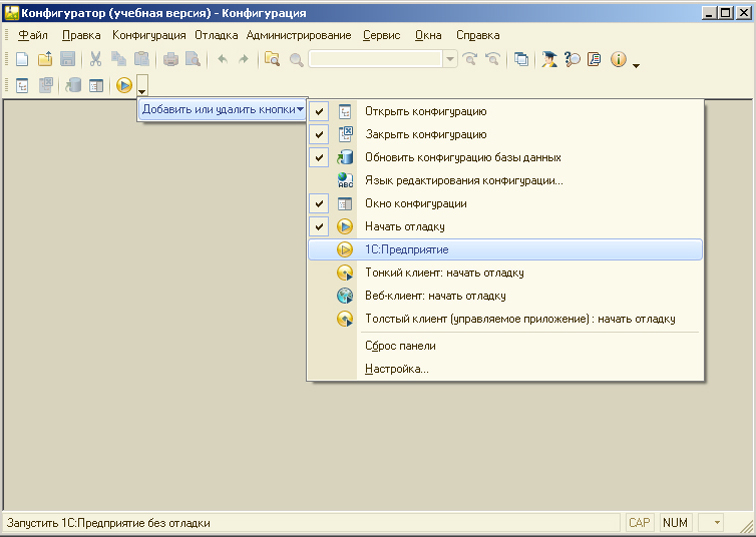Click the Help search icon
The height and width of the screenshot is (537, 756).
(x=572, y=59)
